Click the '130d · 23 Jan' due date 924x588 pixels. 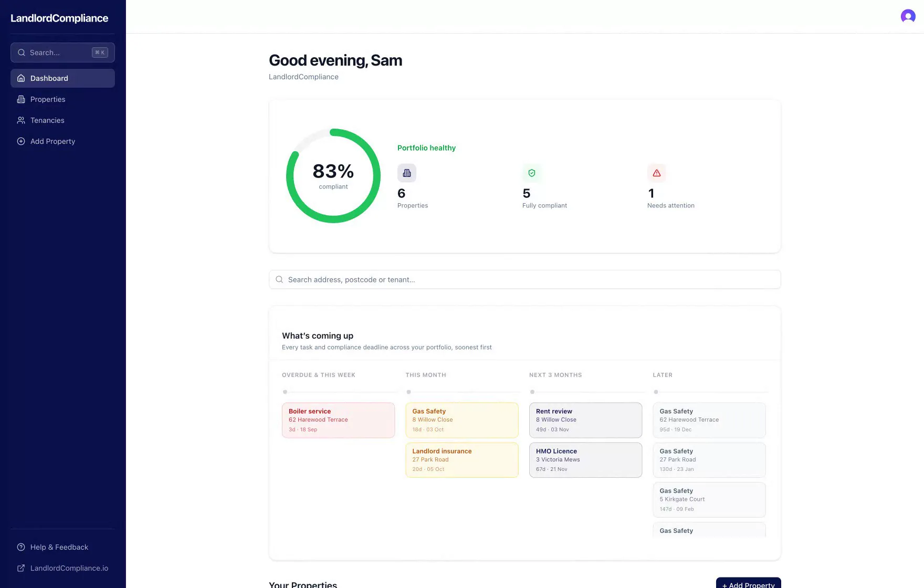pyautogui.click(x=677, y=469)
